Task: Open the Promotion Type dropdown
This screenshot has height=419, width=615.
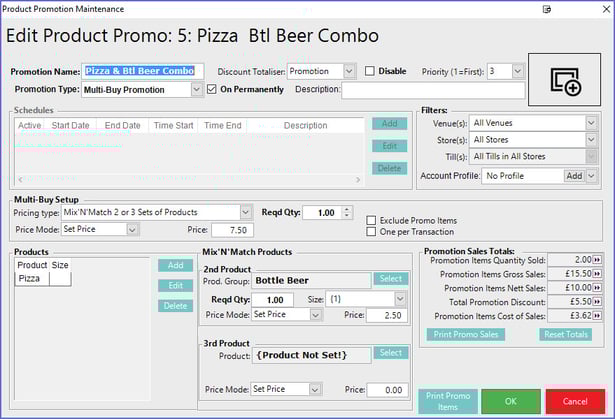Action: coord(196,89)
